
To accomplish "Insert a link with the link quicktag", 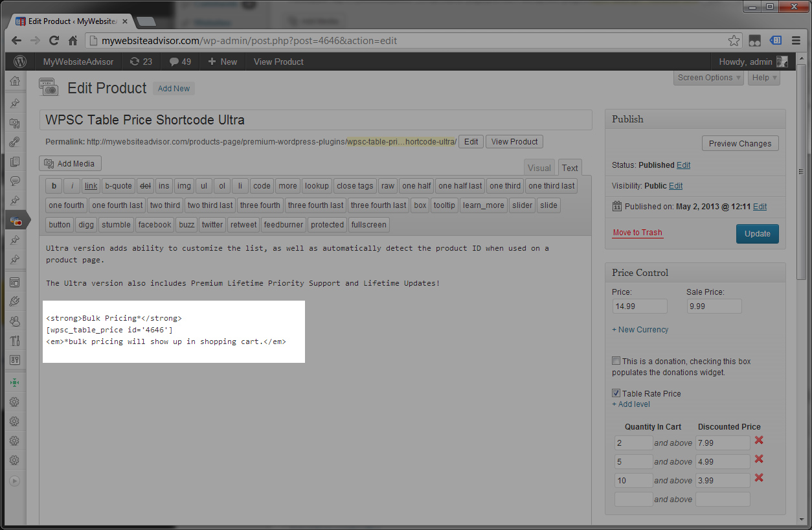I will [91, 186].
